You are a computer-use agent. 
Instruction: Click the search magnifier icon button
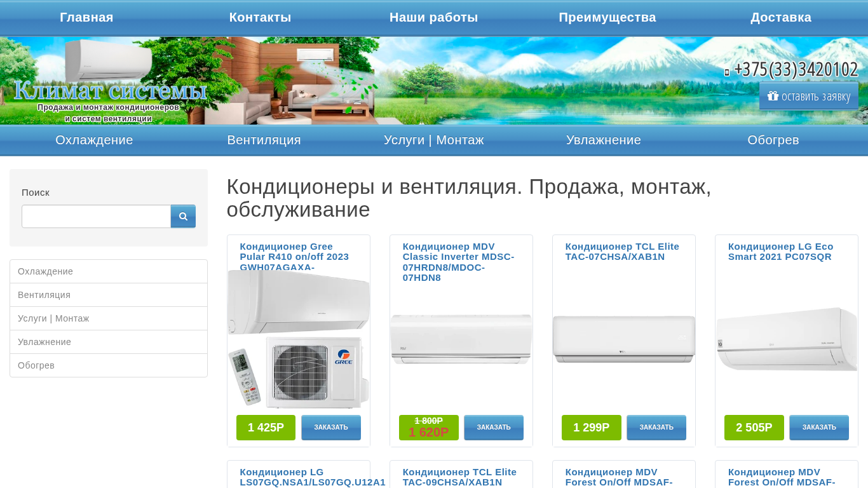[183, 216]
